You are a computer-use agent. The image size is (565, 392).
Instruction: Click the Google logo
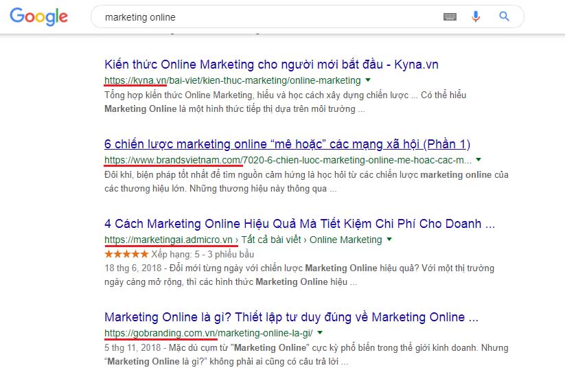click(x=38, y=16)
